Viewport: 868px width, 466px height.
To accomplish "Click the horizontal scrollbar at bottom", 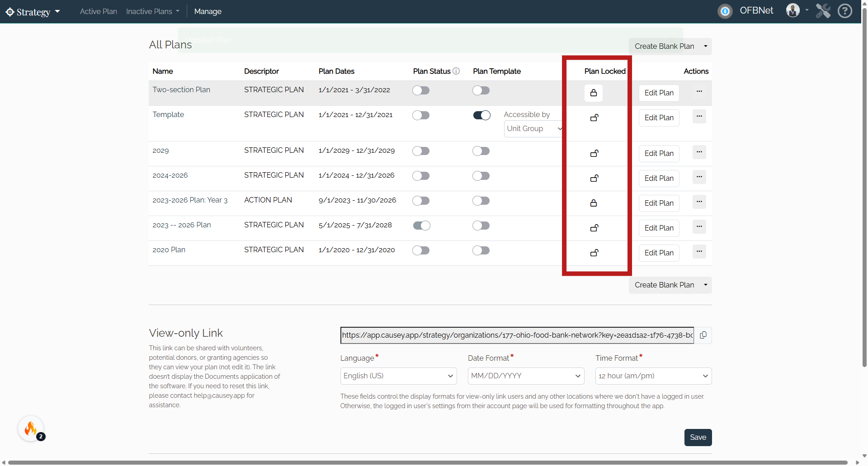I will [427, 462].
